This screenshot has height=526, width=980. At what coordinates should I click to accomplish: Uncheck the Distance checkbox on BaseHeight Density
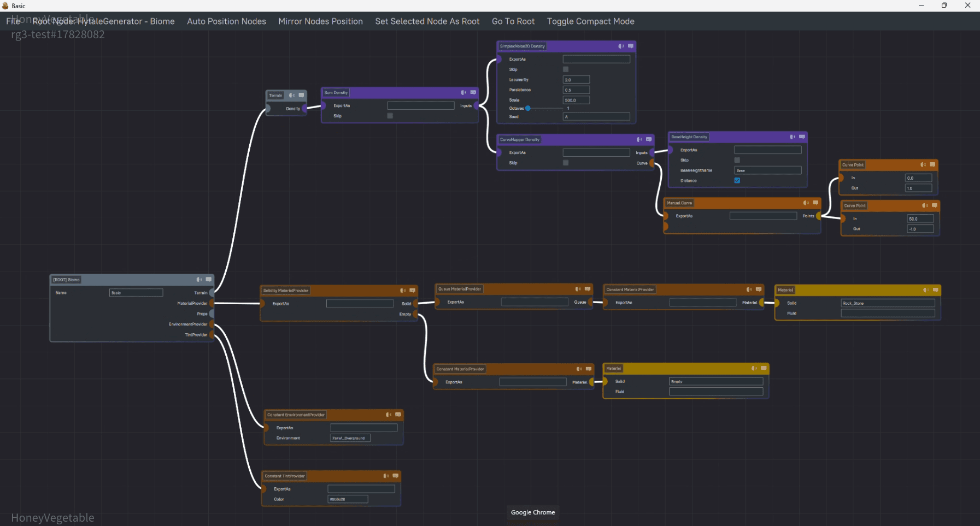tap(736, 180)
